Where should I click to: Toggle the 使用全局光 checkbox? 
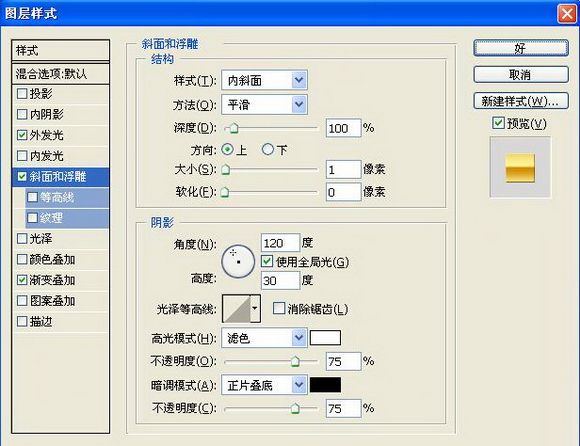(x=267, y=261)
